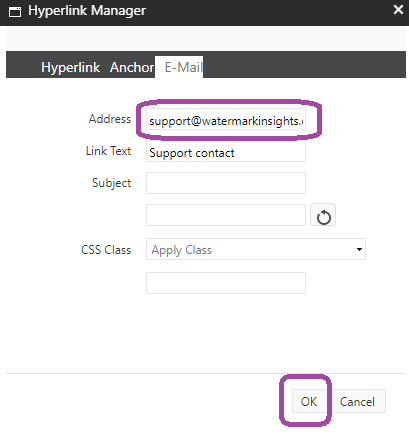Select the empty Subject input box

[226, 183]
